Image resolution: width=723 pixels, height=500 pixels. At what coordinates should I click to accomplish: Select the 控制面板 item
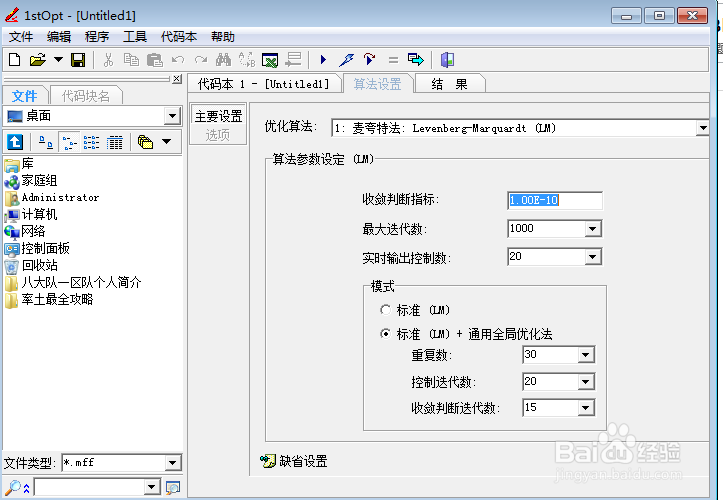(37, 249)
